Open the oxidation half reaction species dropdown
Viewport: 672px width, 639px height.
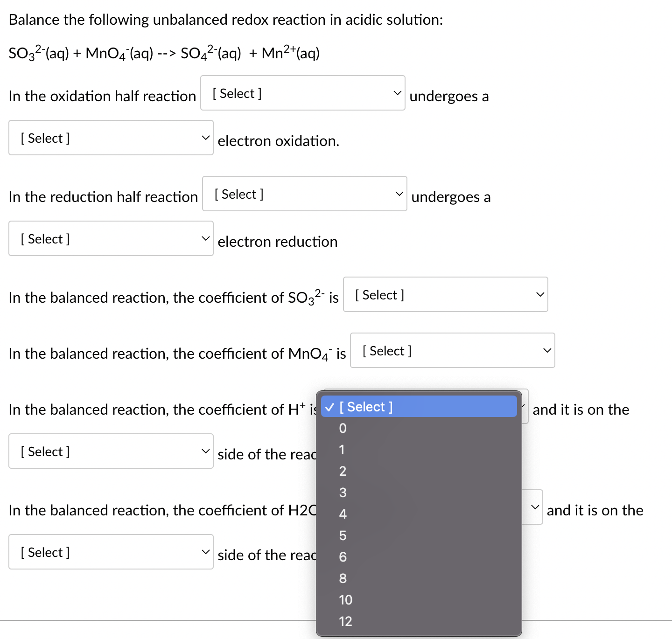(x=302, y=93)
